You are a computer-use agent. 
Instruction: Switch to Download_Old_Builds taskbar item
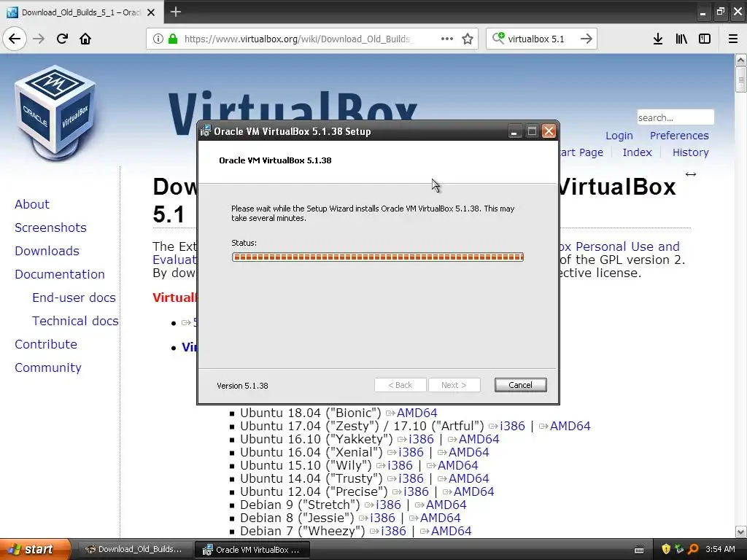[134, 549]
